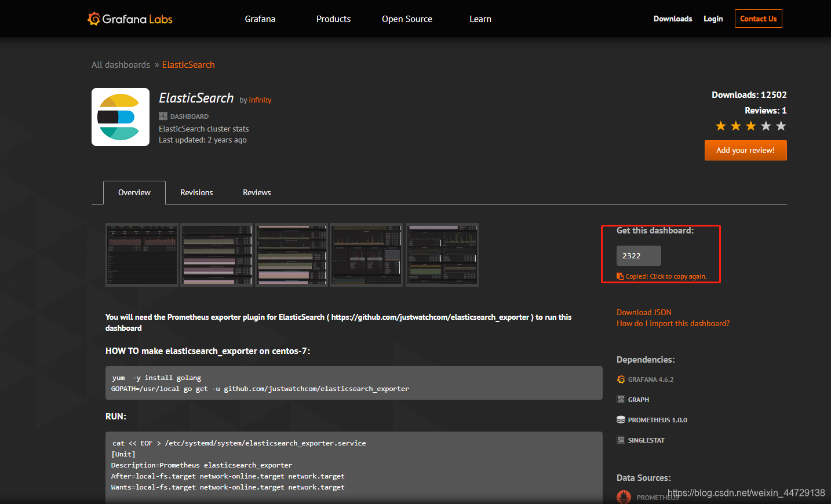Click the Last updated: 2 years ago text
The image size is (831, 504).
tap(203, 140)
